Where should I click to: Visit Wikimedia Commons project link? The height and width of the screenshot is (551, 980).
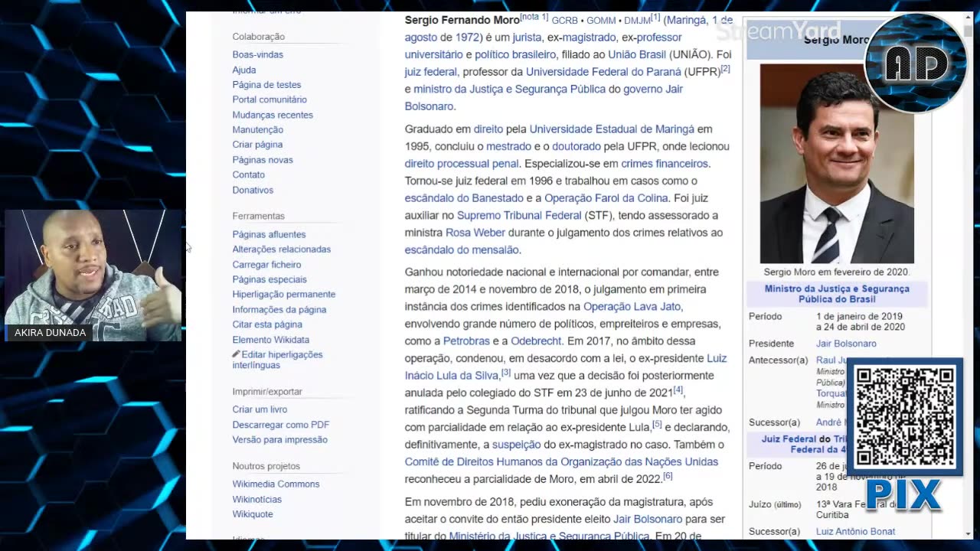point(276,484)
